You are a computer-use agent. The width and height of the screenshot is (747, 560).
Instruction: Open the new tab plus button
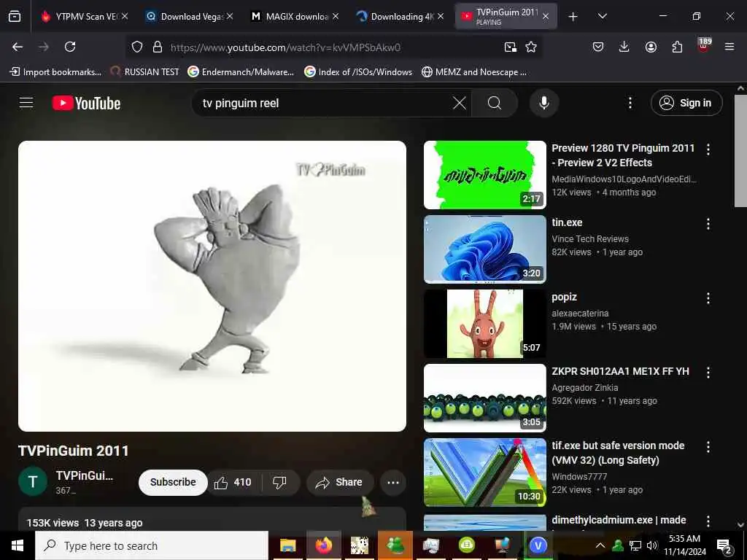(x=573, y=17)
